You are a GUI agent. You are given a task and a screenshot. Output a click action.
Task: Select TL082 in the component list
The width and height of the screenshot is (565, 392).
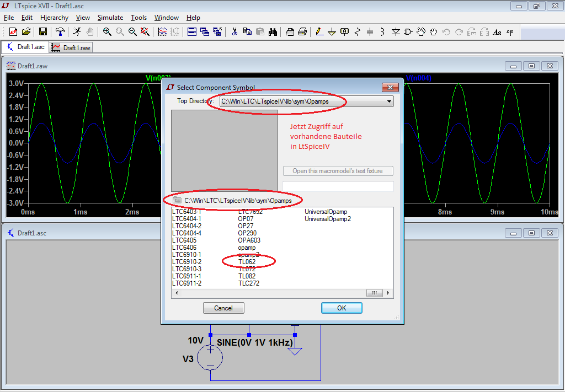[x=247, y=276]
